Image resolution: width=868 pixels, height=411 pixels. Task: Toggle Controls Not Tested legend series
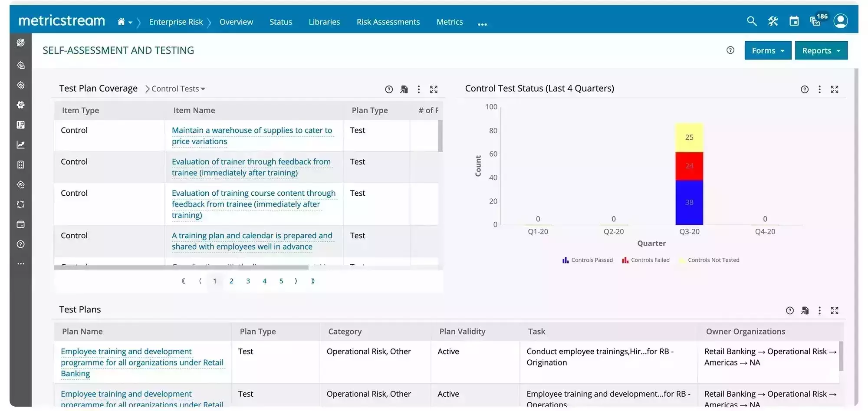pos(709,260)
